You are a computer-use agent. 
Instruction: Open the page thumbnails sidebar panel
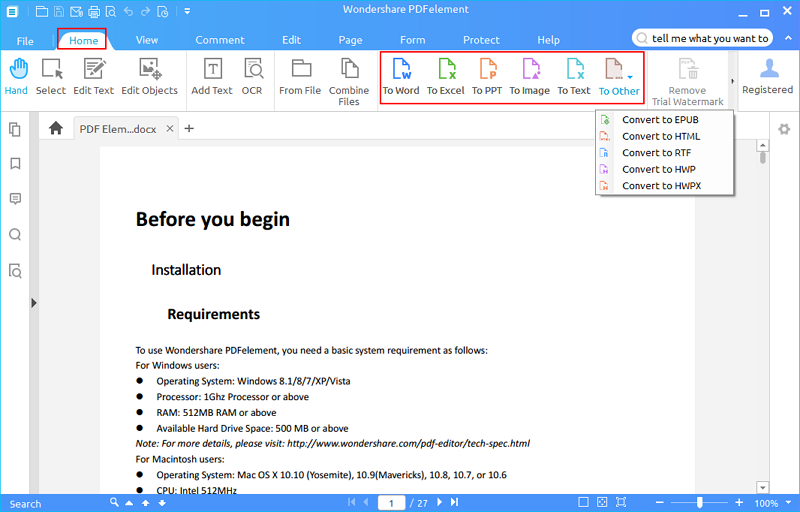pyautogui.click(x=15, y=130)
